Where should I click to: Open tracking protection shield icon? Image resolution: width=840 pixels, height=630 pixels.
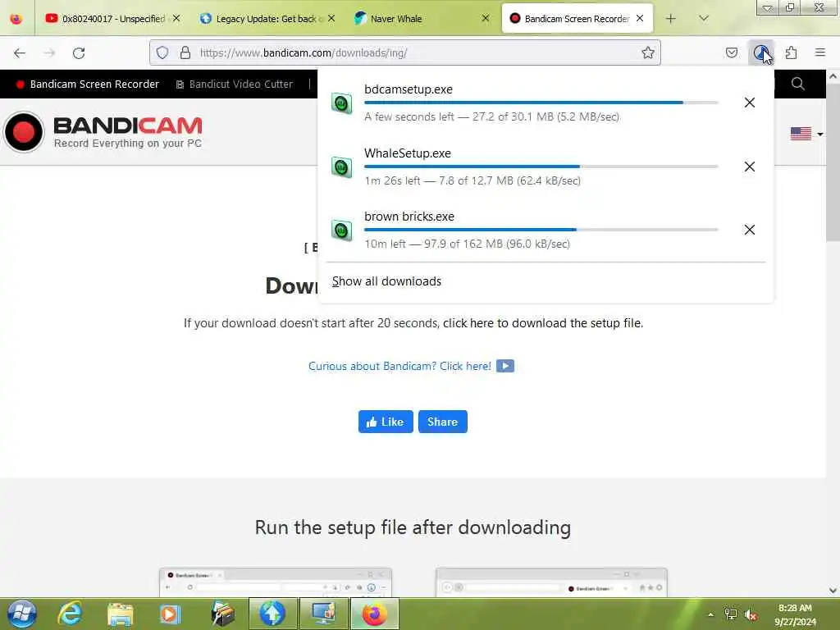(x=162, y=52)
